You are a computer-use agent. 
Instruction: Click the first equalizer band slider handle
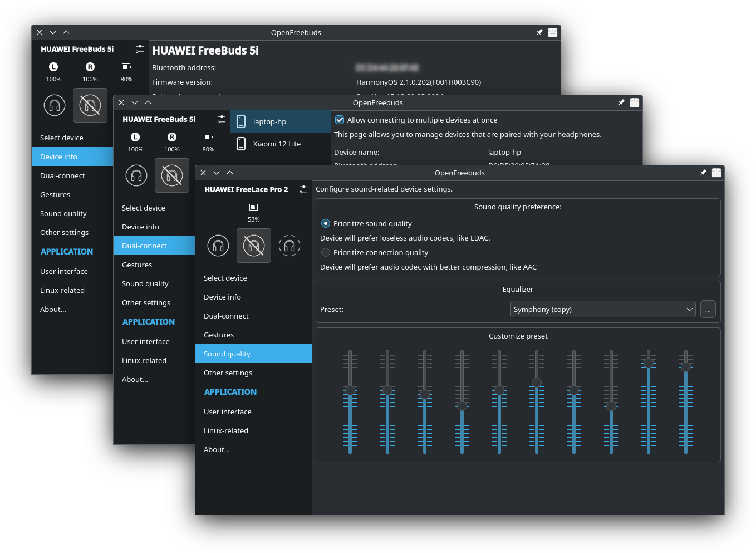click(350, 390)
